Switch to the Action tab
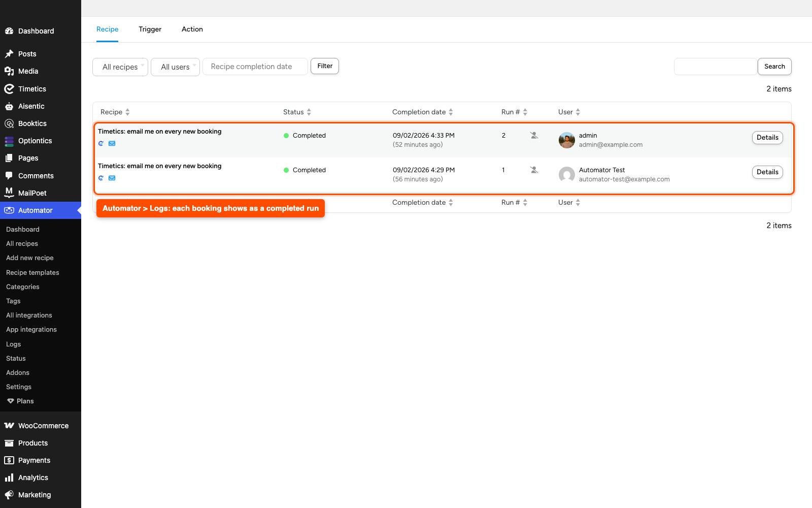The image size is (812, 508). coord(192,29)
